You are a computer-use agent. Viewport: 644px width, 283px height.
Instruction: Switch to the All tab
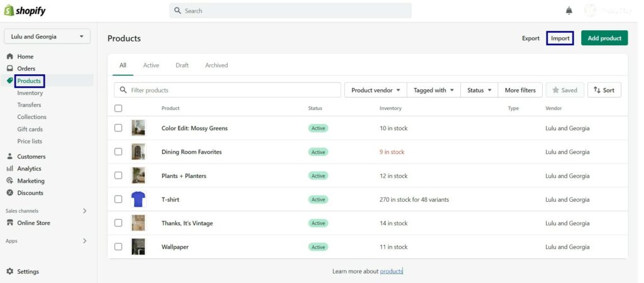[123, 65]
